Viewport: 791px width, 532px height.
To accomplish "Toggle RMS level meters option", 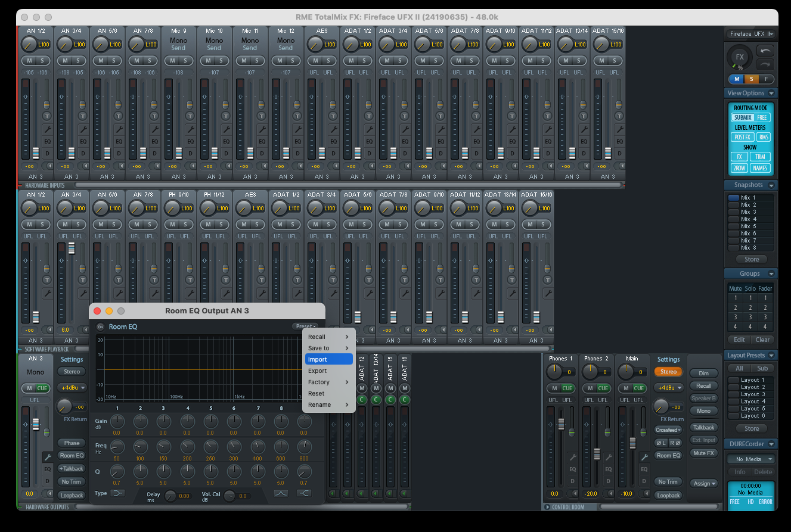I will [x=764, y=137].
